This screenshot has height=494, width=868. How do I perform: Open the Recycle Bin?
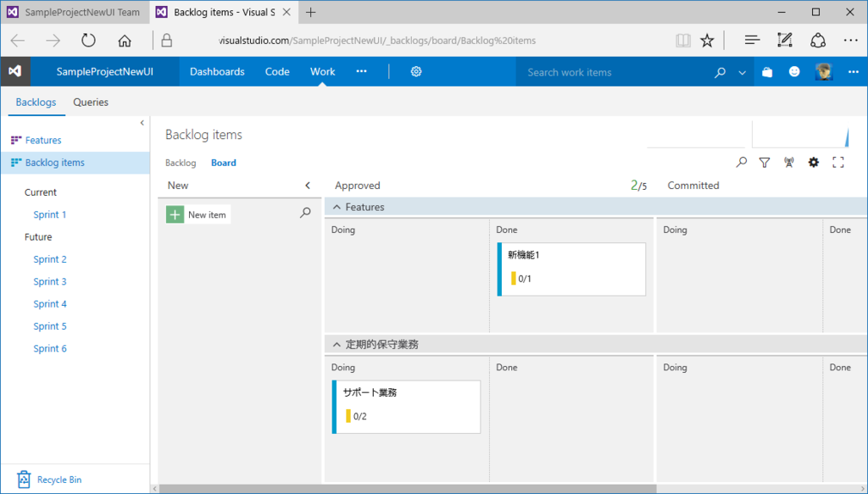[49, 479]
